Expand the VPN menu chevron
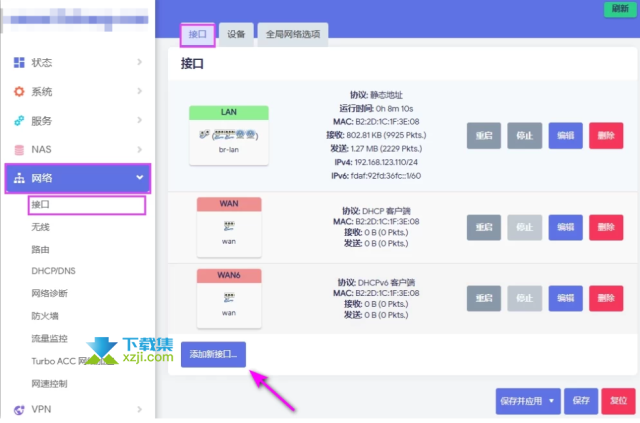The height and width of the screenshot is (423, 640). point(140,409)
